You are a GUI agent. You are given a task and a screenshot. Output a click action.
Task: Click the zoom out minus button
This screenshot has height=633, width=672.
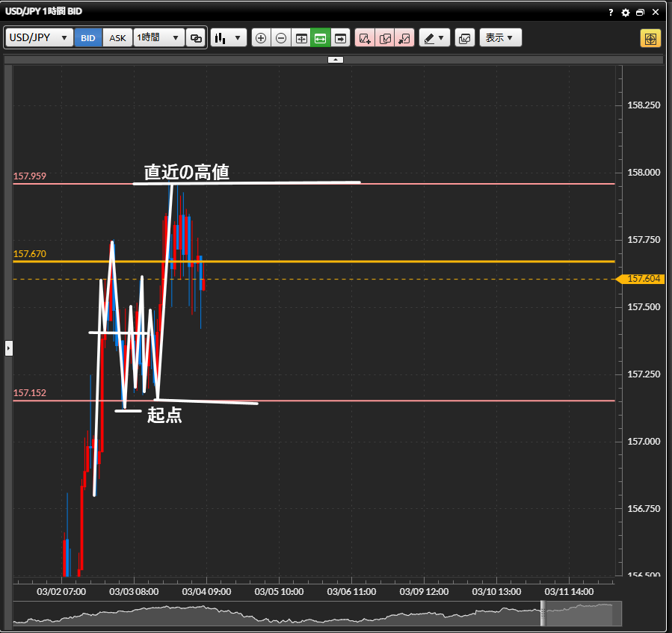(281, 38)
